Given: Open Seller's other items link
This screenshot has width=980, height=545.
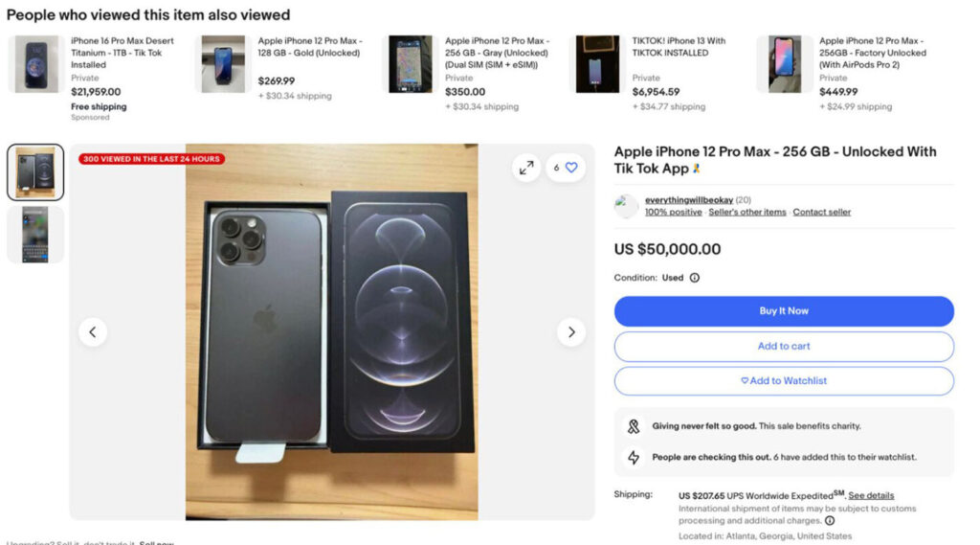Looking at the screenshot, I should click(x=747, y=213).
